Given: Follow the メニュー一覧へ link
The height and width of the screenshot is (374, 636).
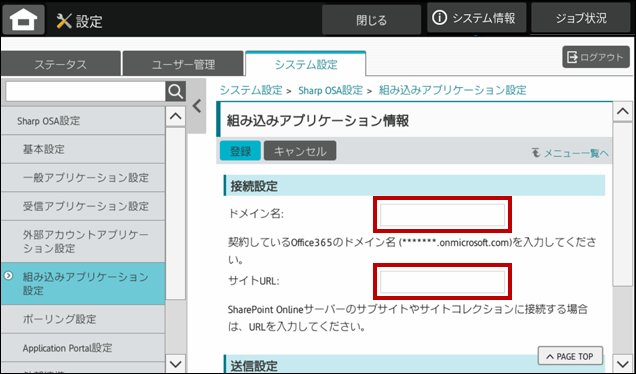Looking at the screenshot, I should pyautogui.click(x=570, y=153).
